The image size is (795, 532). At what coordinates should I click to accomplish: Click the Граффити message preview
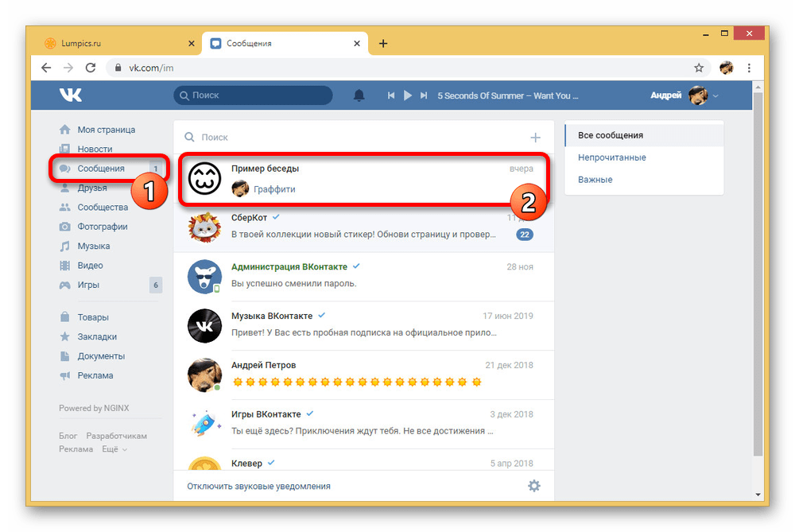click(274, 190)
